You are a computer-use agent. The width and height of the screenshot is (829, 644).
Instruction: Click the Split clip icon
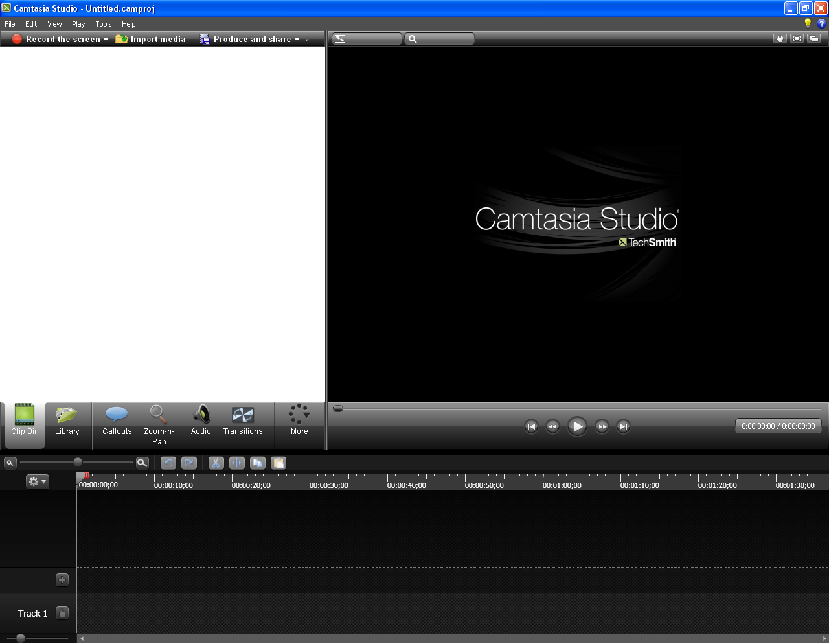coord(237,463)
